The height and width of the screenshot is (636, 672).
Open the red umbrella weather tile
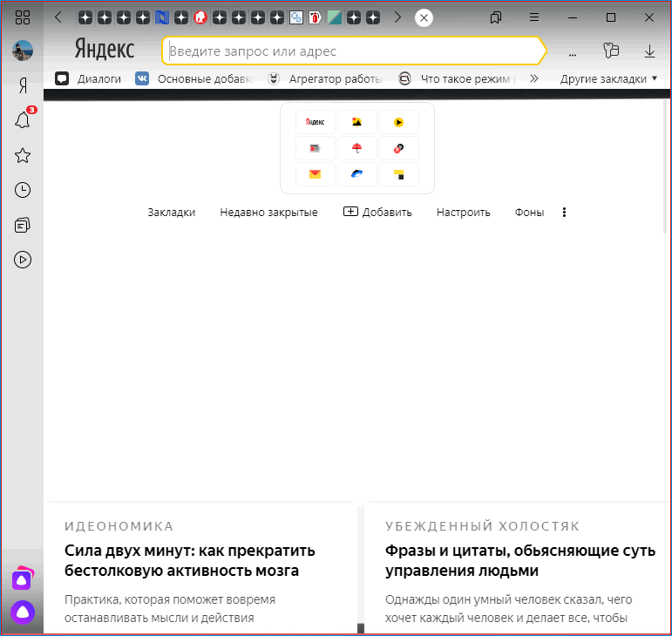(x=357, y=148)
